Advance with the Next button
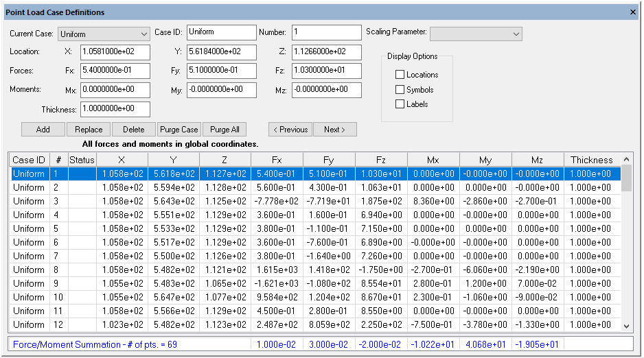This screenshot has height=358, width=644. click(334, 130)
